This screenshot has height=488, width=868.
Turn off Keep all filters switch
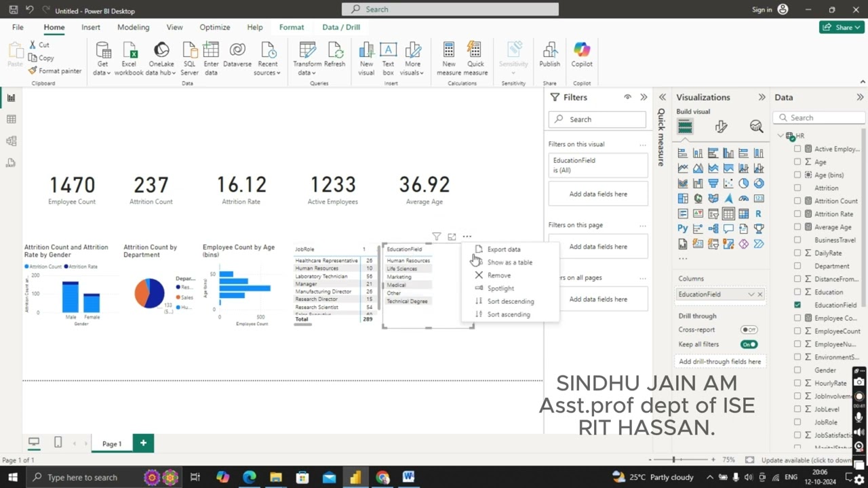[749, 344]
